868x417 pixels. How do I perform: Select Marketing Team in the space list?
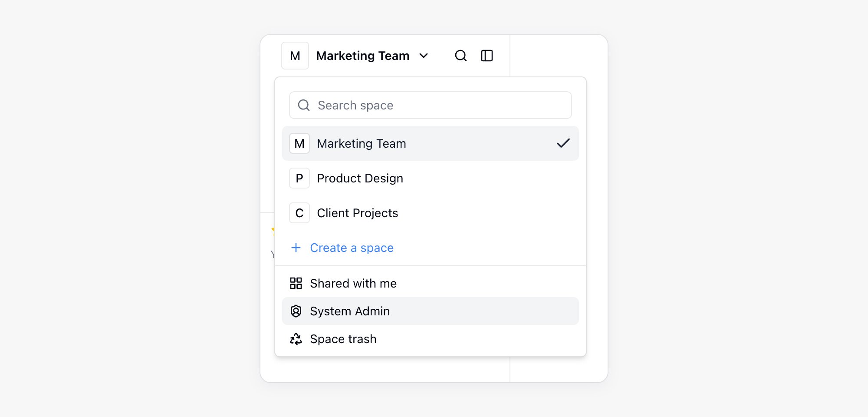(431, 143)
